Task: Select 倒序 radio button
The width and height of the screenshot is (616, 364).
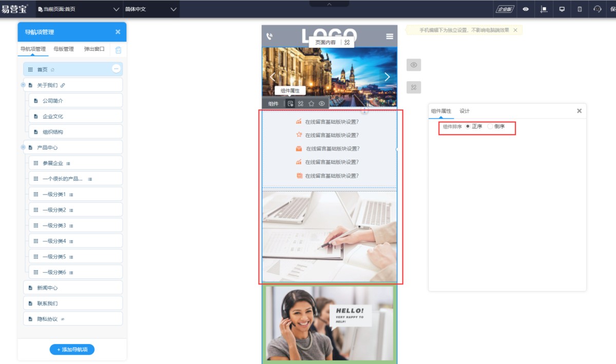Action: [x=490, y=126]
